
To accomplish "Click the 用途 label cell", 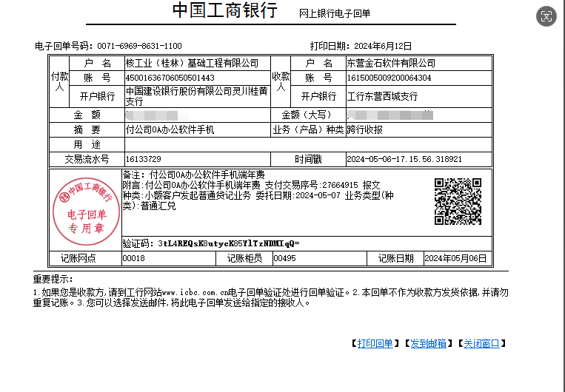I will (x=87, y=144).
